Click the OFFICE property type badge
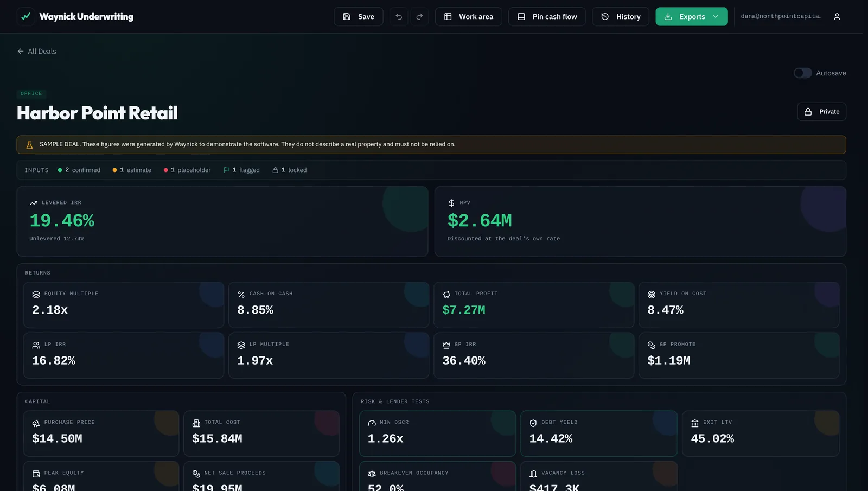Screen dimensions: 868x491 pos(31,94)
